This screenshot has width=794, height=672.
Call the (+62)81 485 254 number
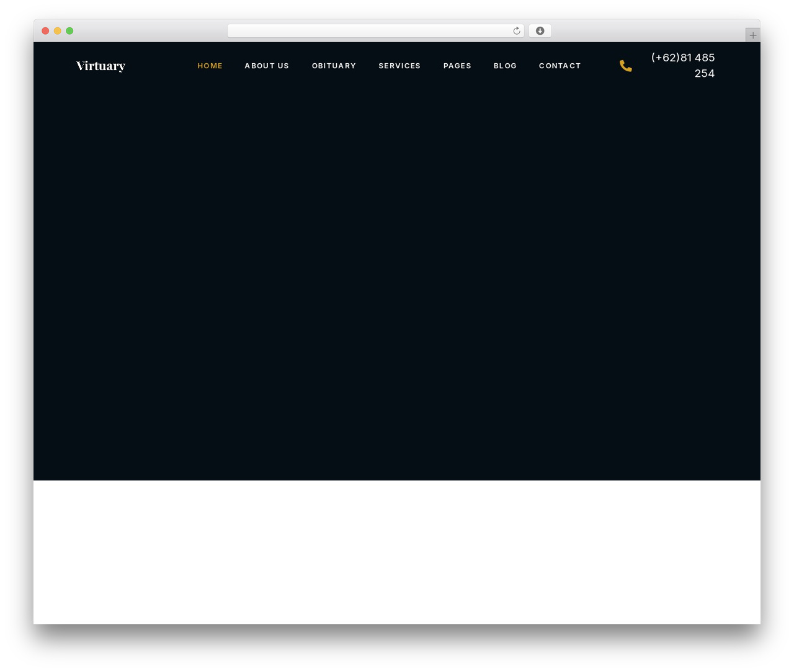pos(683,65)
